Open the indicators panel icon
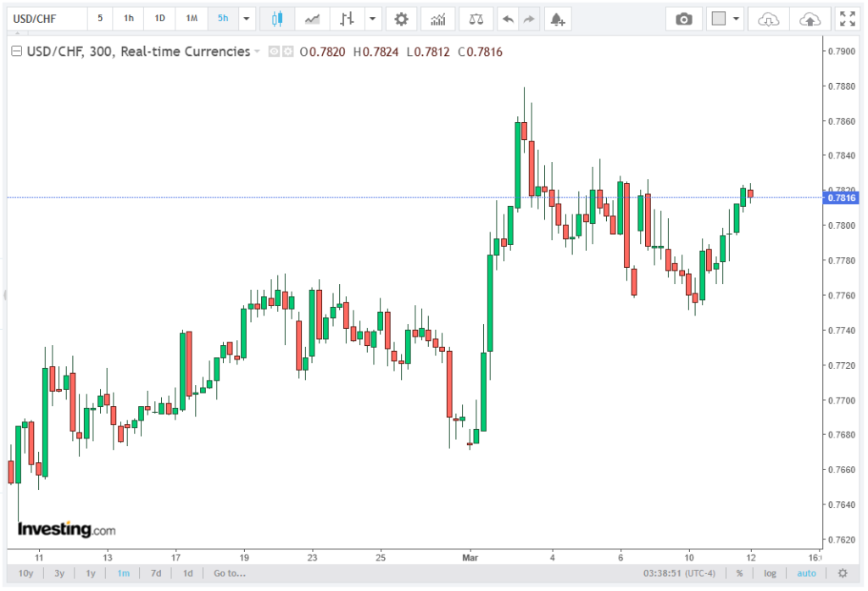868x591 pixels. pyautogui.click(x=437, y=19)
